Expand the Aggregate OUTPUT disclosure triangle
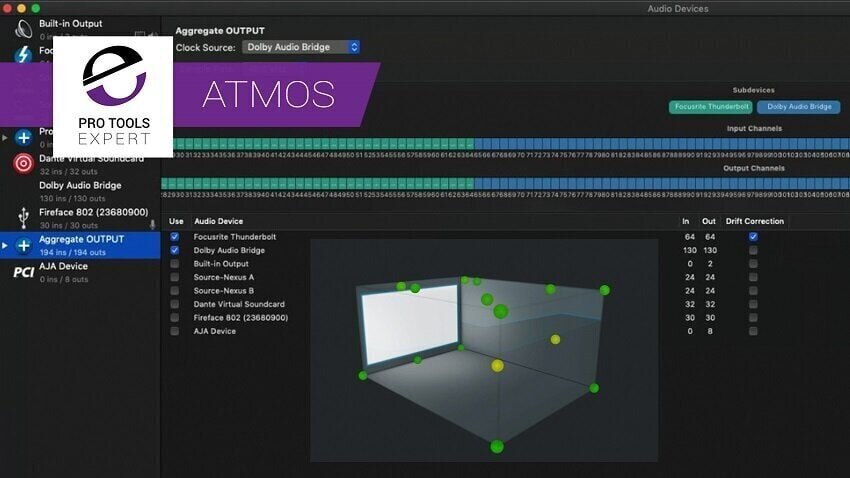The height and width of the screenshot is (478, 850). coord(5,246)
